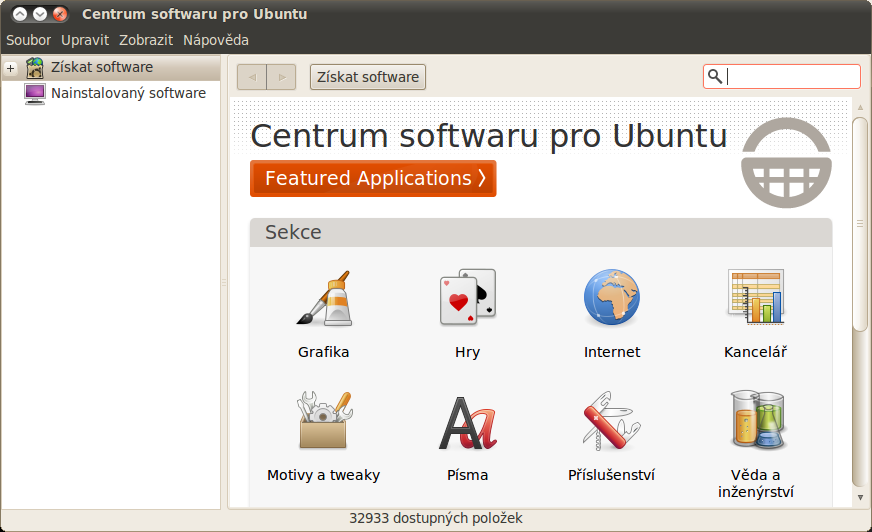Viewport: 872px width, 532px height.
Task: Open the Internet globe icon
Action: [612, 297]
